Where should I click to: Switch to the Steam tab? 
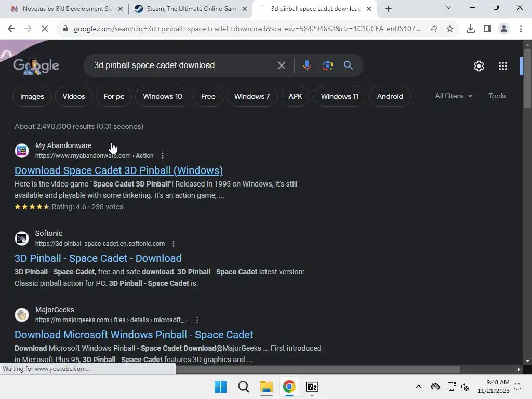click(x=191, y=9)
